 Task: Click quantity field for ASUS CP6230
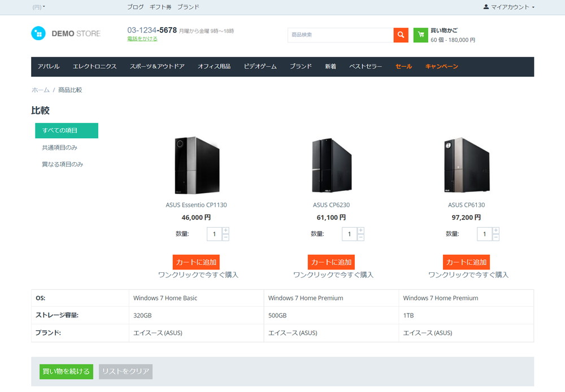click(x=350, y=234)
